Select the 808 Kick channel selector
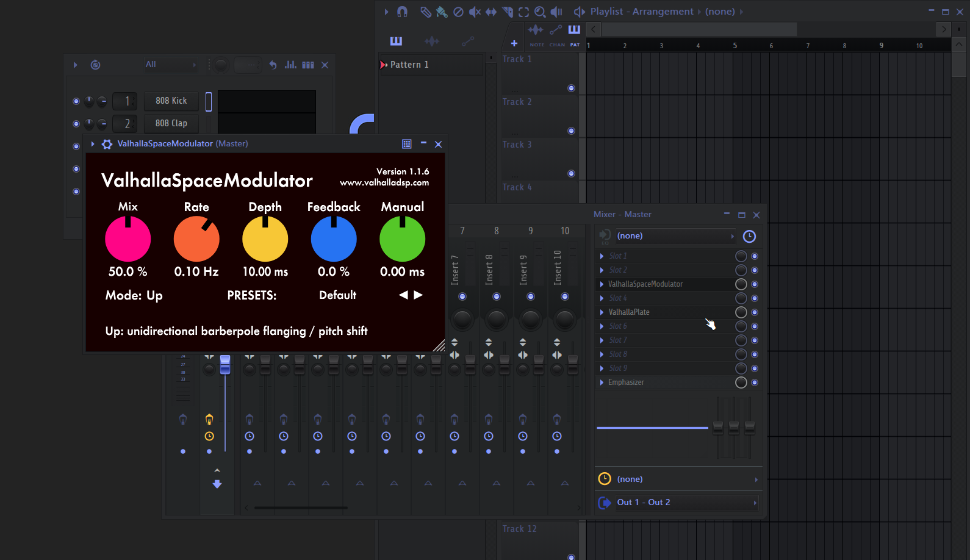Screen dimensions: 970x560 click(209, 101)
